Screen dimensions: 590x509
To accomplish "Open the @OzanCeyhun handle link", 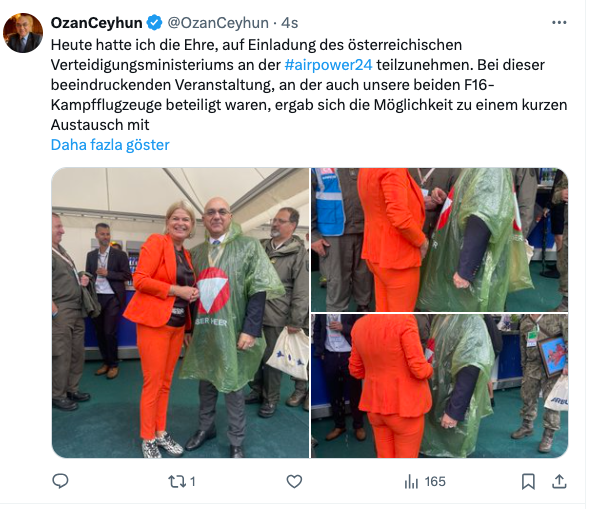I will click(x=218, y=23).
